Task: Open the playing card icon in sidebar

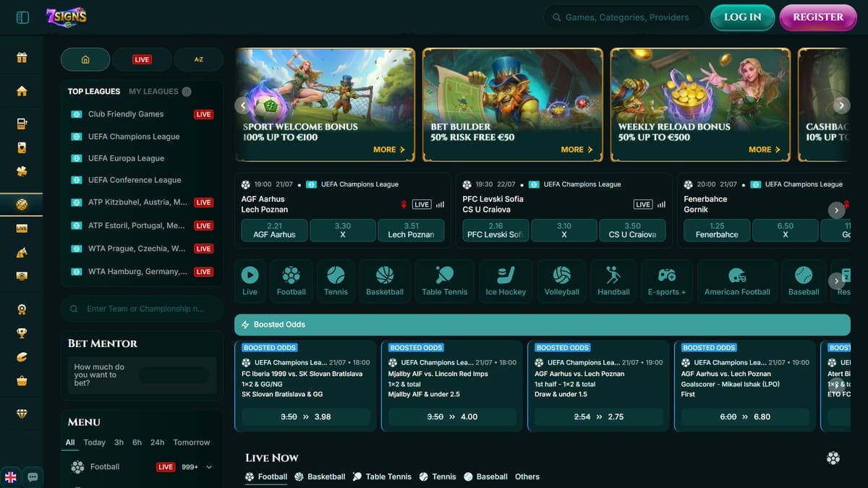Action: click(22, 147)
